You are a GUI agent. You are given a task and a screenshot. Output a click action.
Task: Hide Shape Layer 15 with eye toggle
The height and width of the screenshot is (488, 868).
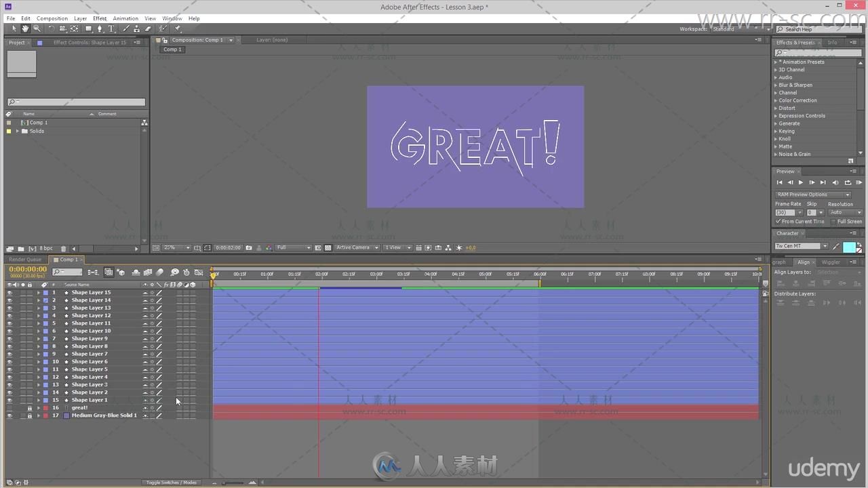pyautogui.click(x=9, y=293)
